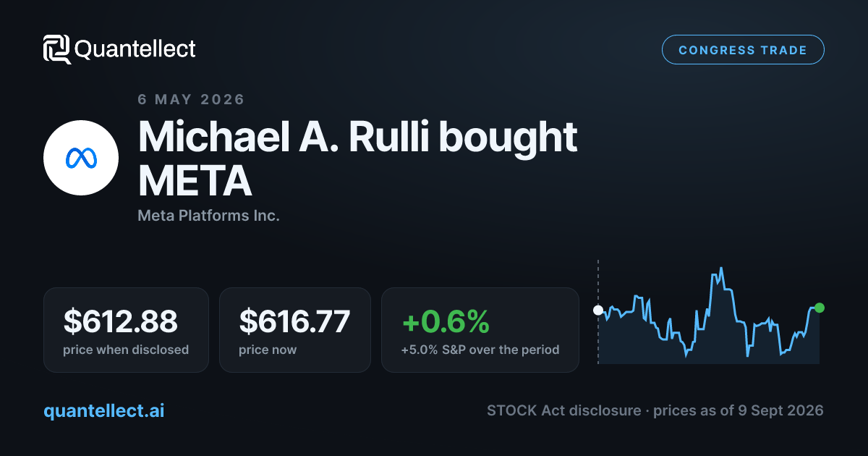The width and height of the screenshot is (868, 456).
Task: Click the Quantellect logo icon
Action: pyautogui.click(x=57, y=49)
